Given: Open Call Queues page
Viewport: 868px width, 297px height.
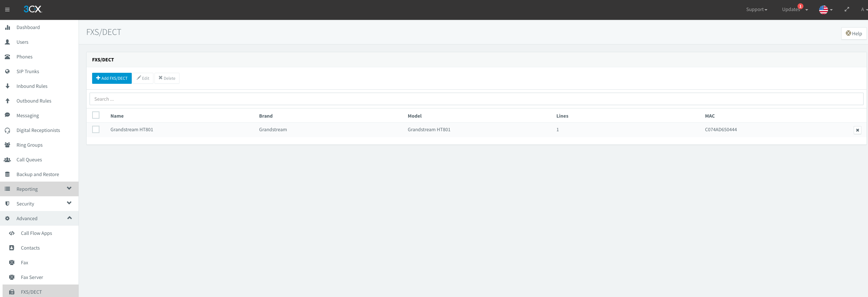Looking at the screenshot, I should point(29,160).
